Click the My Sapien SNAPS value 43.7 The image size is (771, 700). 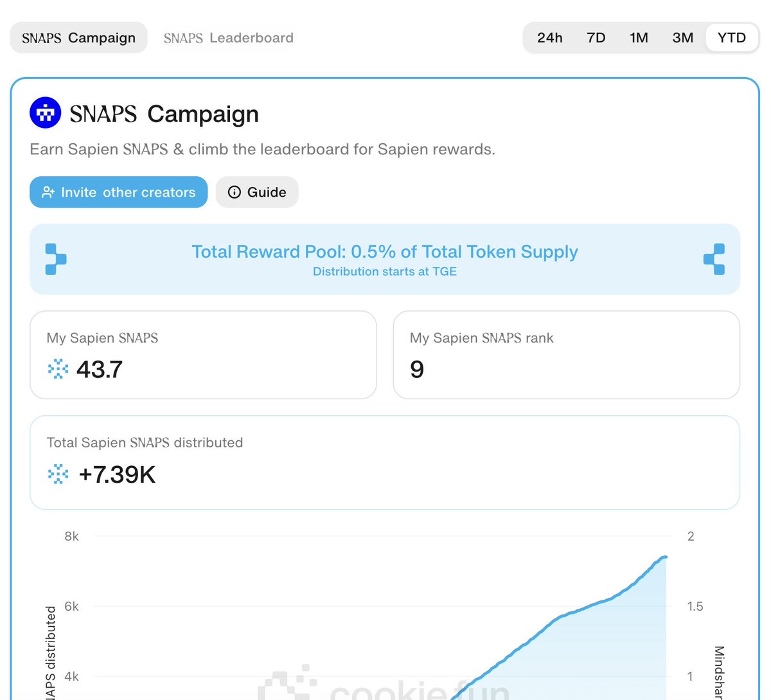100,370
